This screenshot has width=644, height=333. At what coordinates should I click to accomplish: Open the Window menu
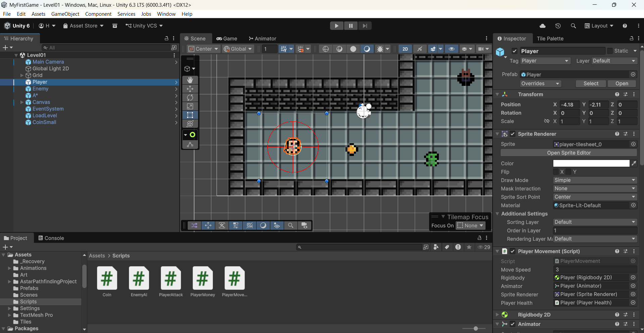(x=166, y=14)
